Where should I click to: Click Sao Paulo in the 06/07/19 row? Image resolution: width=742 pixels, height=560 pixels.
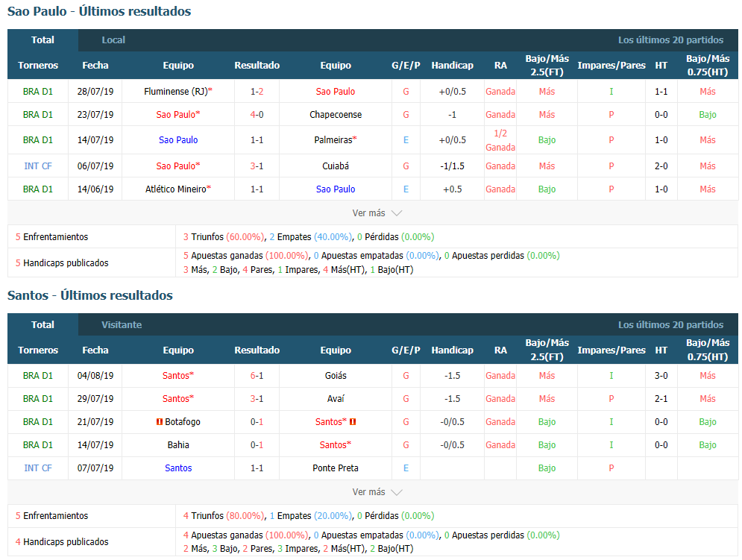click(175, 166)
